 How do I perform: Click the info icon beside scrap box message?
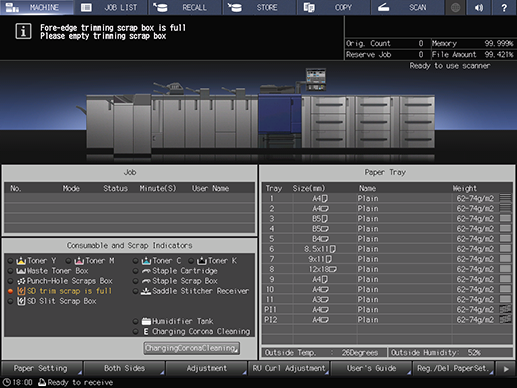point(23,31)
